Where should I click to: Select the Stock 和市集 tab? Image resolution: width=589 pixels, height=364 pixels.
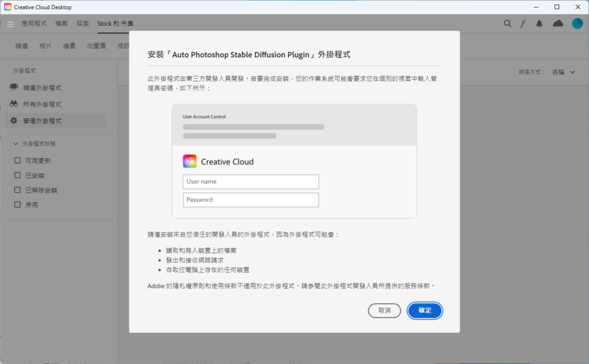(x=115, y=24)
